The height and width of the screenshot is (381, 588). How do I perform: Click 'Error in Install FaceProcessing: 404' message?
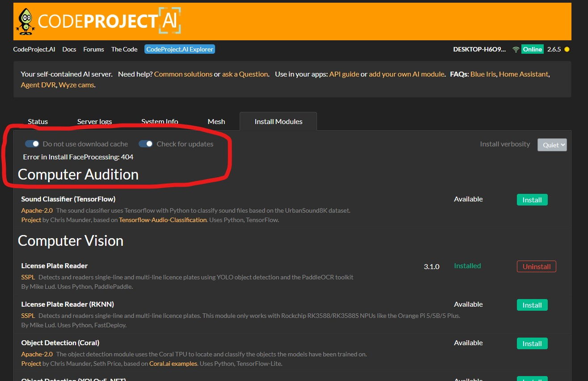coord(78,157)
